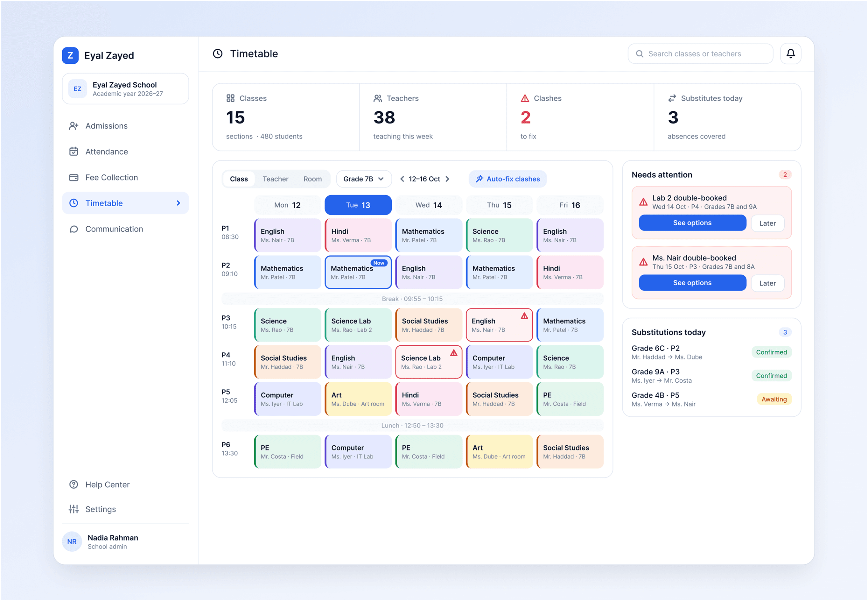Switch to the Room view tab
Image resolution: width=868 pixels, height=601 pixels.
[312, 179]
